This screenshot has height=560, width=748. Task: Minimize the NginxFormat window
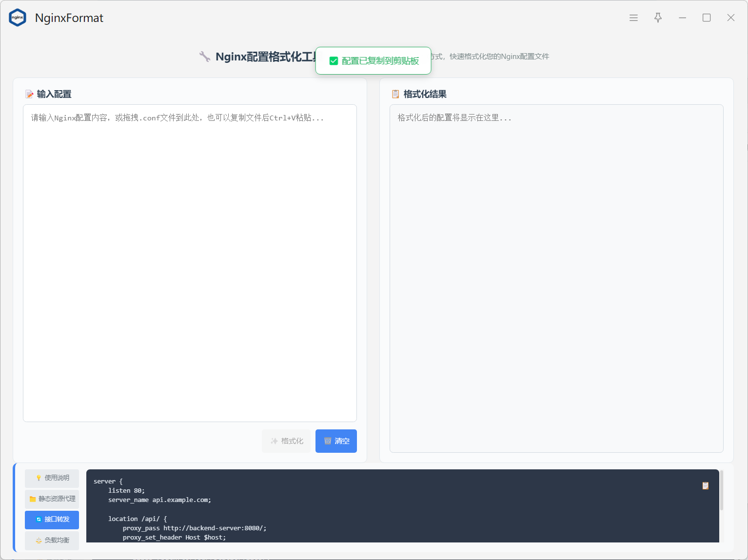pos(682,18)
